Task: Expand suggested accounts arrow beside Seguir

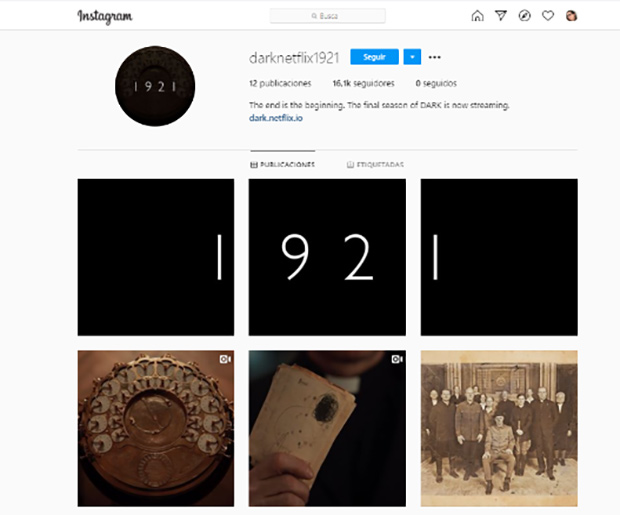Action: click(x=412, y=57)
